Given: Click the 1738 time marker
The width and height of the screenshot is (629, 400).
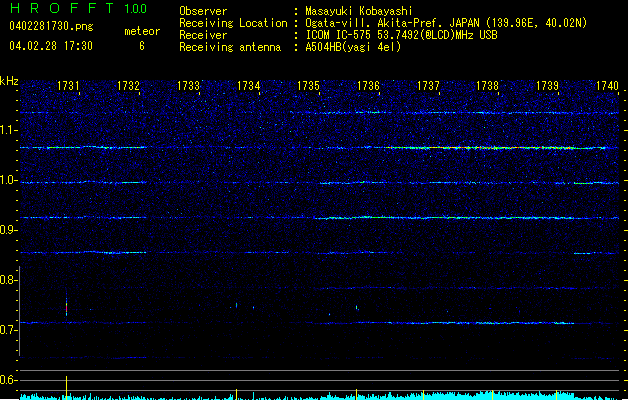Looking at the screenshot, I should tap(488, 87).
